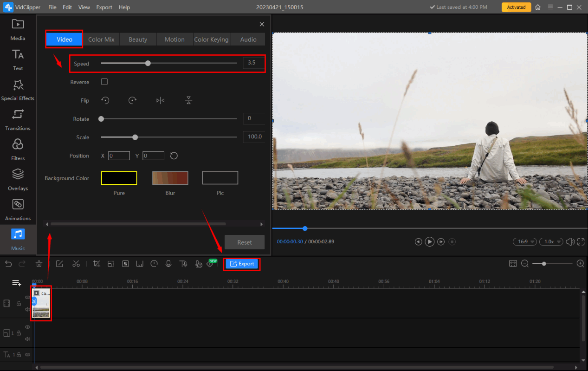Choose the Blur background color swatch
Viewport: 588px width, 371px height.
coord(170,178)
